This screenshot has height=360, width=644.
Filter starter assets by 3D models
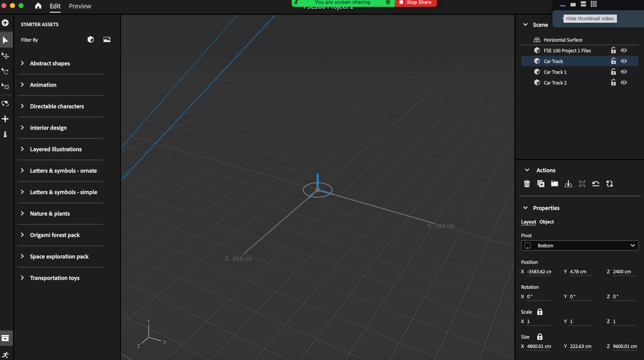point(90,39)
